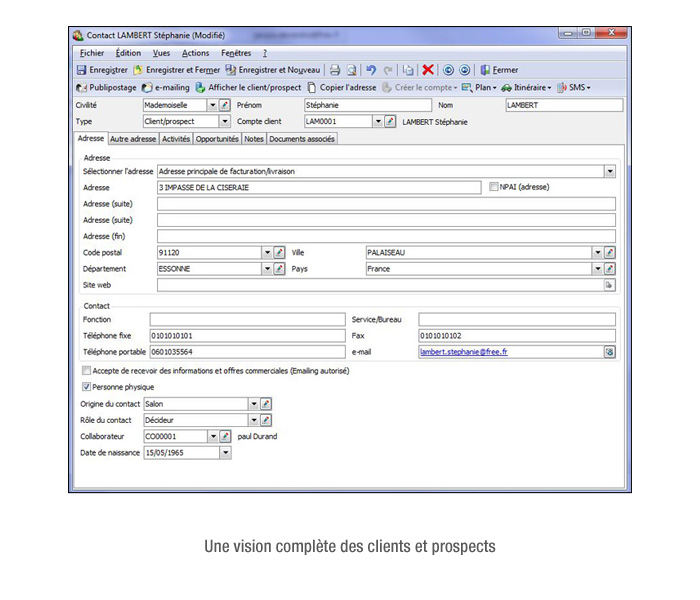Screen dimensions: 700x600
Task: Click Afficher le client/prospect button
Action: point(248,87)
